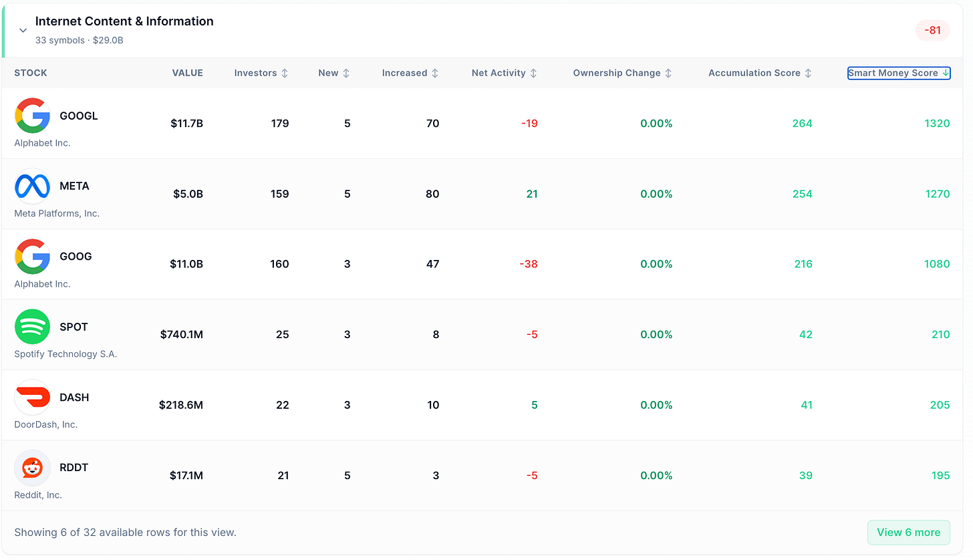Click the GOOGL Alphabet logo icon
This screenshot has height=560, width=973.
click(32, 116)
